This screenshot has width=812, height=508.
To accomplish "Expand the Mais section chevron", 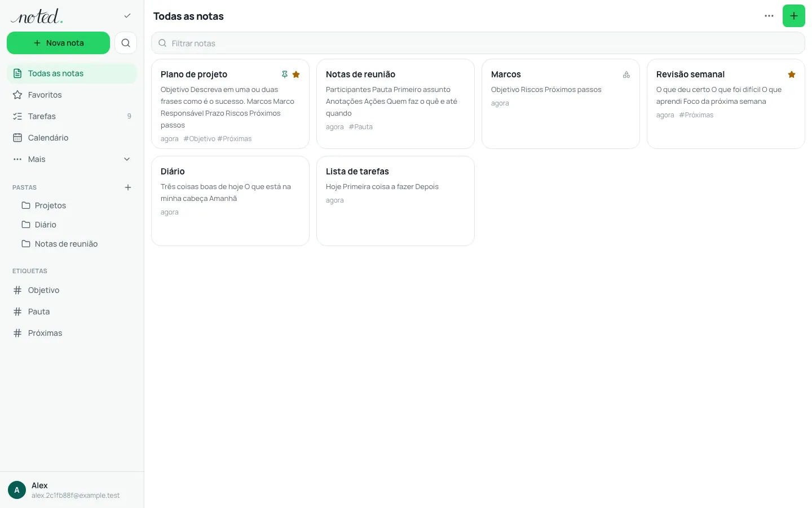I will click(127, 159).
